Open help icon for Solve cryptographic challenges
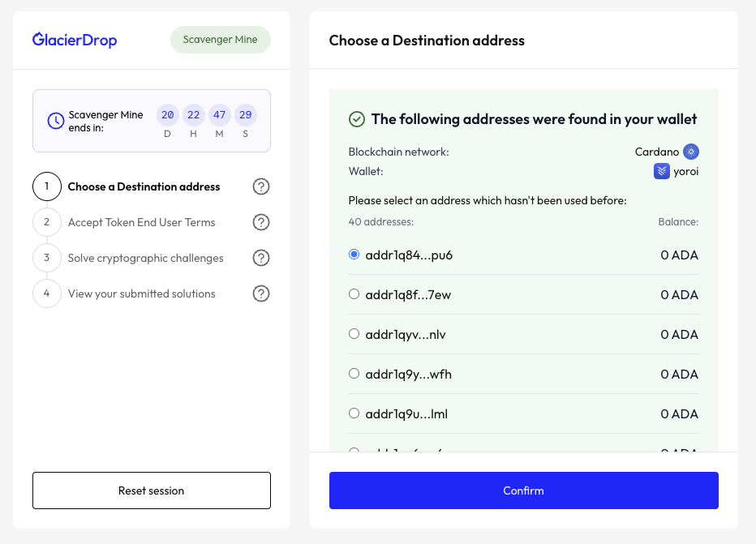The height and width of the screenshot is (544, 756). 260,258
